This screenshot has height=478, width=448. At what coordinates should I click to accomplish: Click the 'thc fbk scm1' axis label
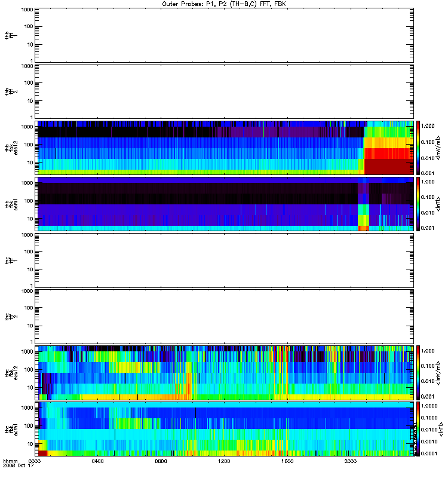[11, 429]
